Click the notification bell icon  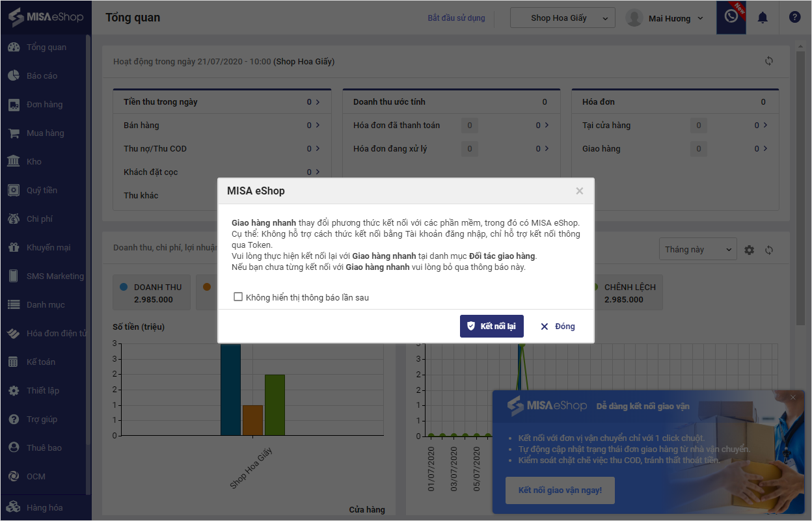(x=763, y=18)
